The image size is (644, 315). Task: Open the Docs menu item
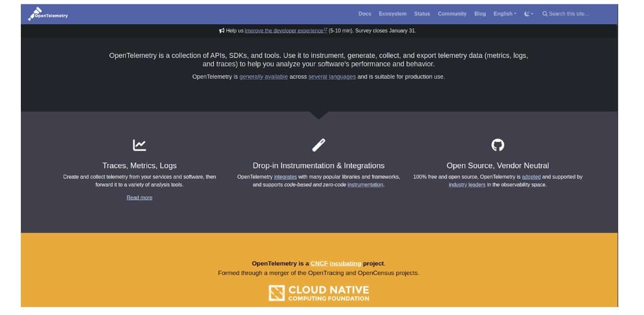[x=365, y=14]
